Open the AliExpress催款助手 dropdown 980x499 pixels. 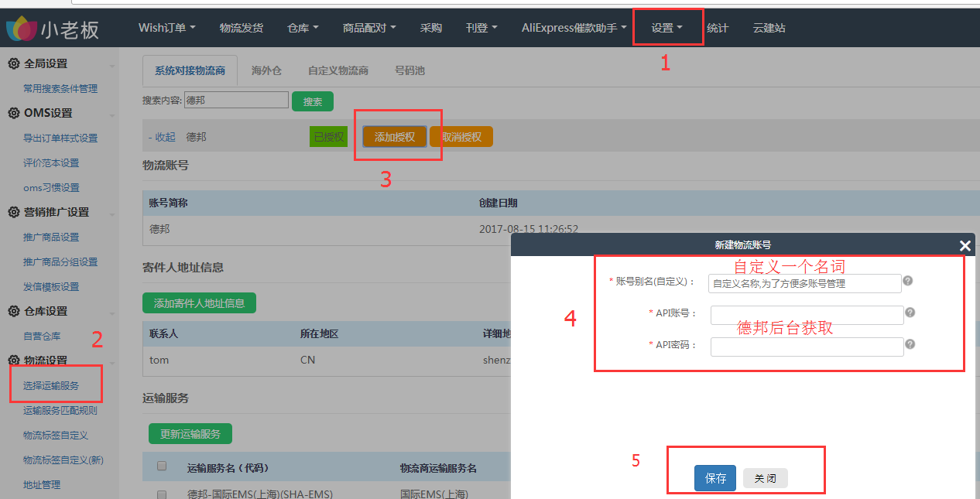click(x=574, y=28)
